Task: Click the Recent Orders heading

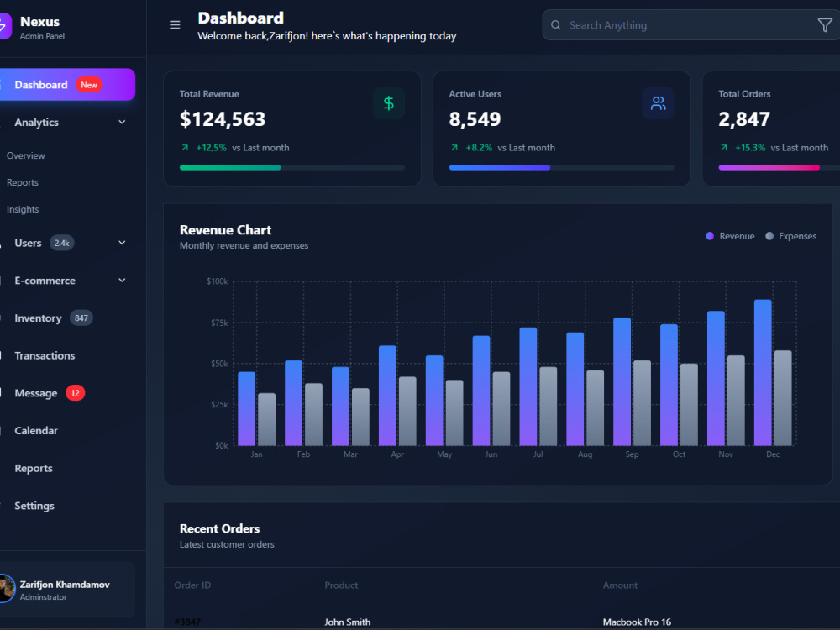Action: coord(219,528)
